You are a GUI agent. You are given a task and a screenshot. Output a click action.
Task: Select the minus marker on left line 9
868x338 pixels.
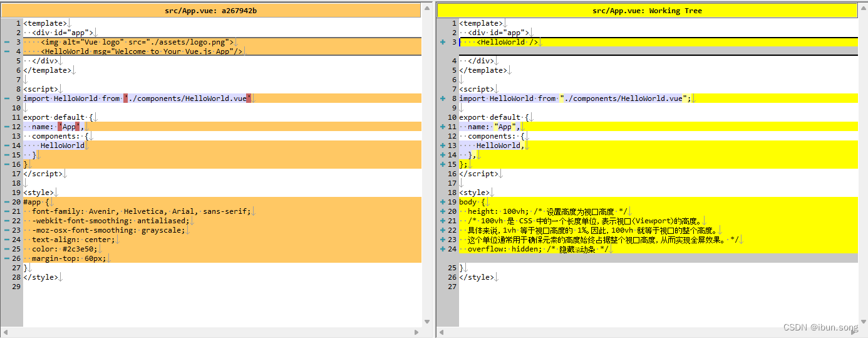(x=6, y=98)
